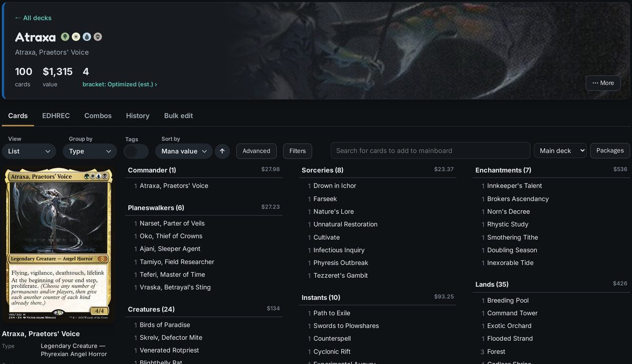
Task: Click the black skull mana symbol
Action: (x=97, y=37)
